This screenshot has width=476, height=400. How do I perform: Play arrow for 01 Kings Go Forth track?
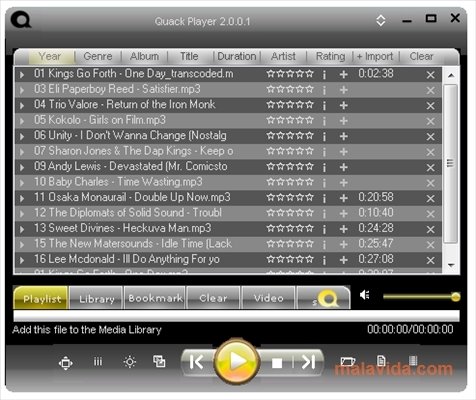point(22,74)
